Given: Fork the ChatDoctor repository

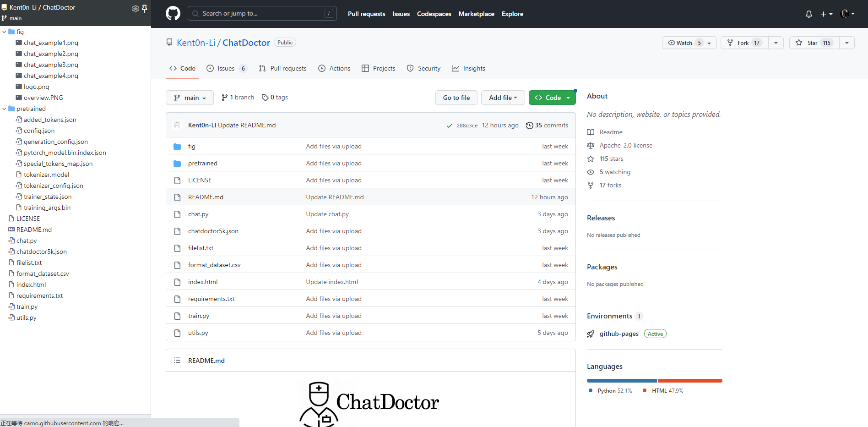Looking at the screenshot, I should [744, 43].
